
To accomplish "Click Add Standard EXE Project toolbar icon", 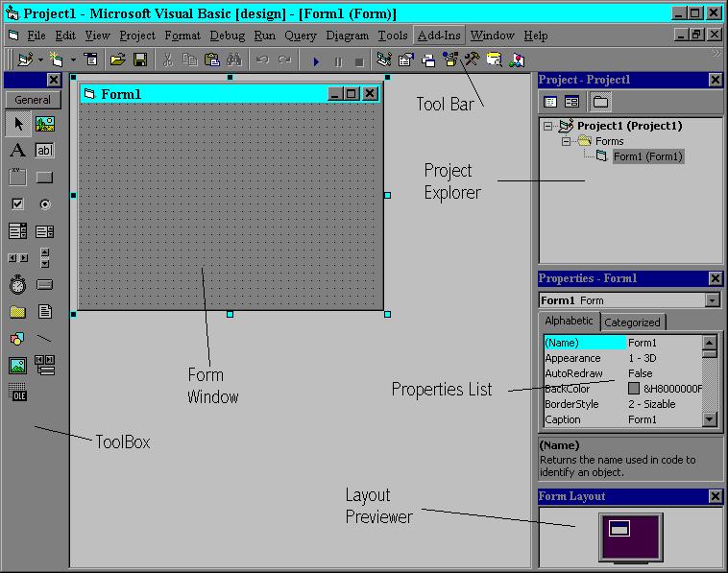I will click(26, 60).
